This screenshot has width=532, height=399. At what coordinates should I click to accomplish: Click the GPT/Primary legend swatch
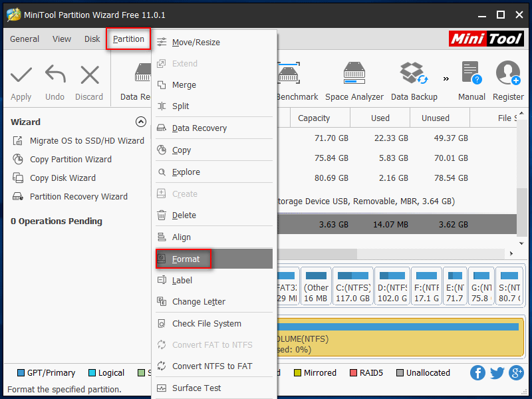point(21,373)
